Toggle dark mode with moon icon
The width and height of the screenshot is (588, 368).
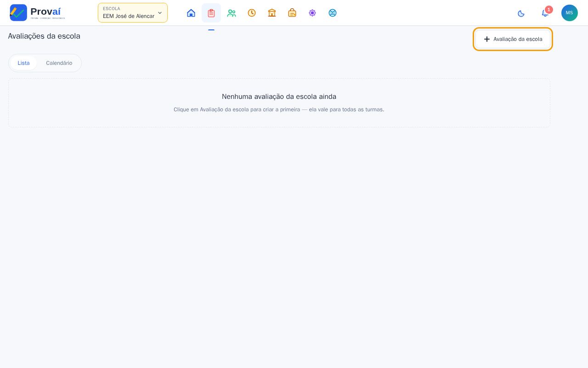(521, 13)
